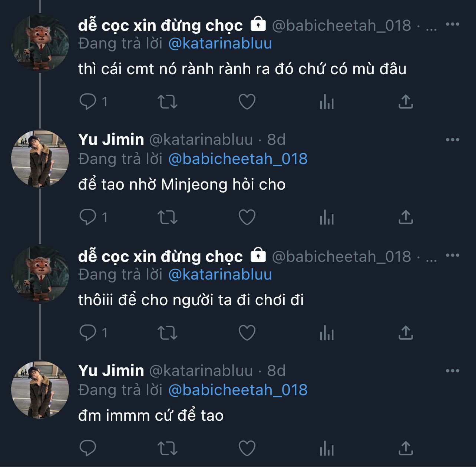
Task: Open @babicheetah_018 mention link in last tweet
Action: pos(238,390)
